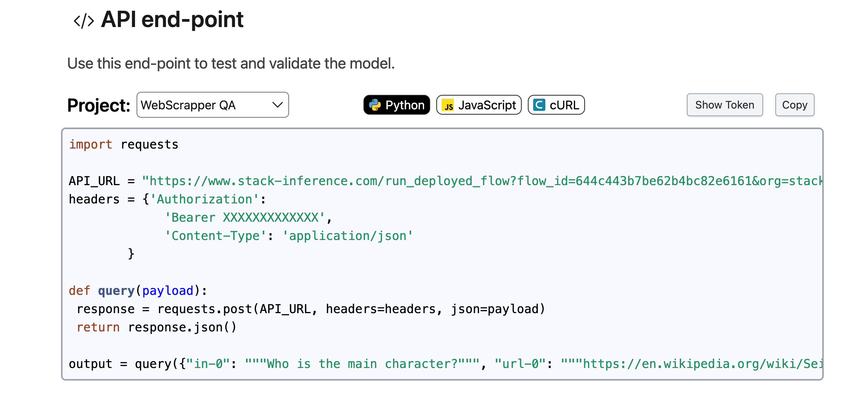Click the 'Content-Type' header entry in code
Viewport: 868px width, 400px height.
click(215, 236)
